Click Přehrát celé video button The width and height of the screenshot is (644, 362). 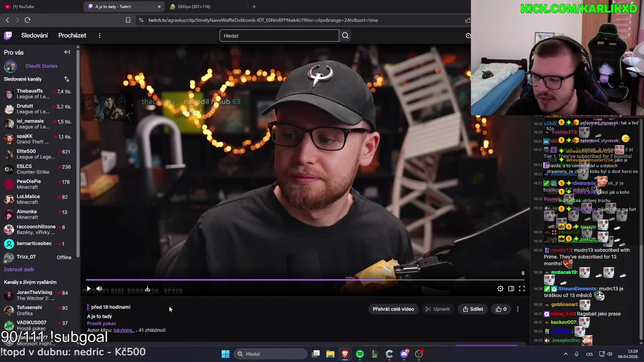(x=393, y=309)
